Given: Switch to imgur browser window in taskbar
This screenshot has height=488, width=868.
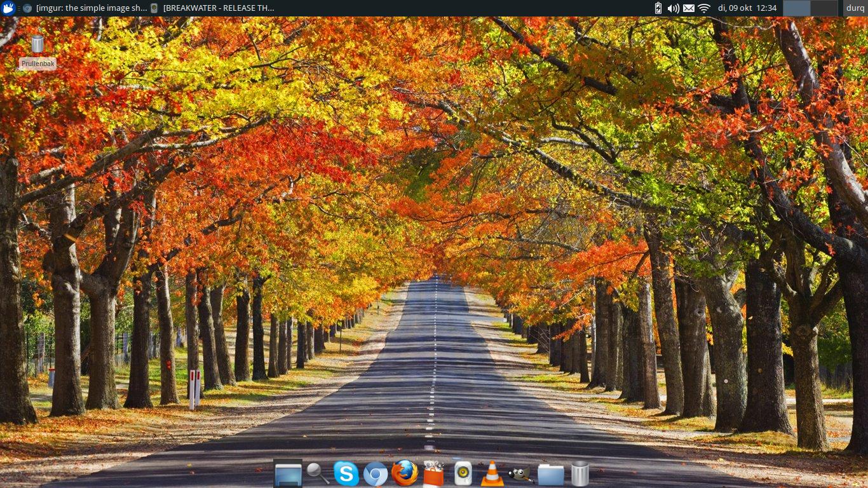Looking at the screenshot, I should [84, 8].
